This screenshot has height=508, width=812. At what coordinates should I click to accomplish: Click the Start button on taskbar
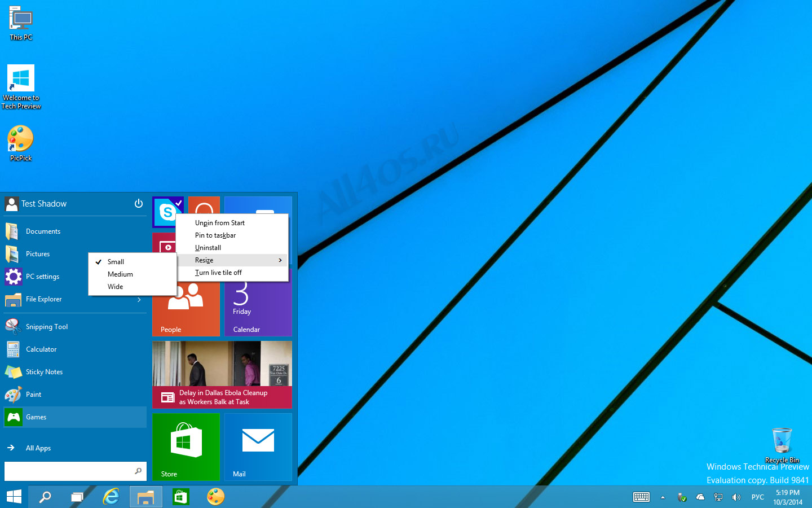click(14, 497)
